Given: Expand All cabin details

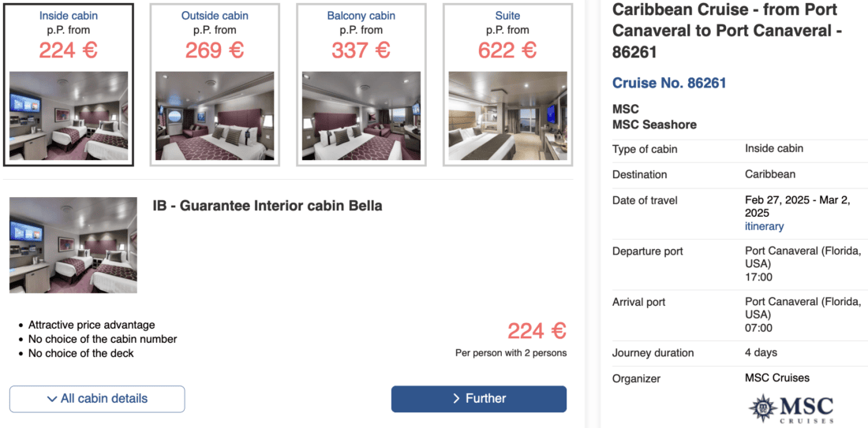Looking at the screenshot, I should click(97, 399).
